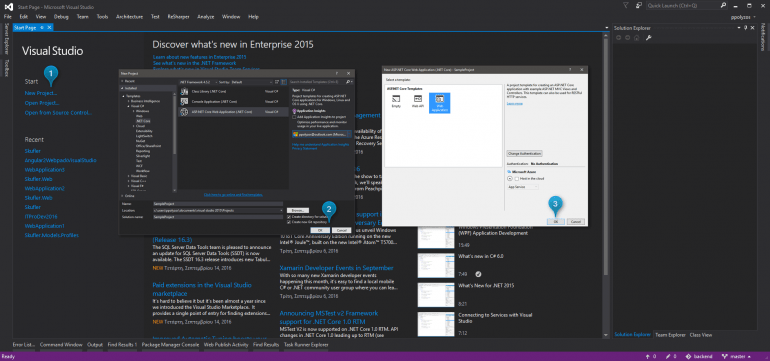Toggle Create new Git repository checkbox
The width and height of the screenshot is (770, 361).
[x=288, y=222]
